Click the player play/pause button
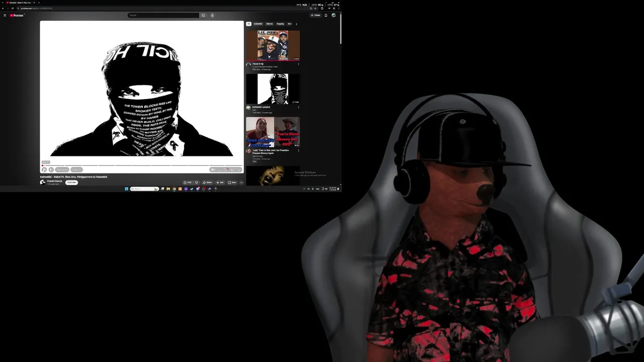The width and height of the screenshot is (644, 362). tap(44, 169)
